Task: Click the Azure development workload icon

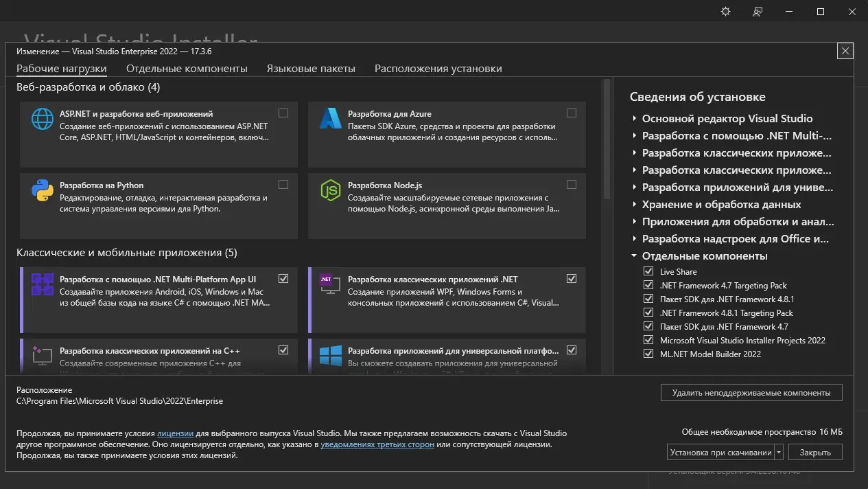Action: click(x=331, y=119)
